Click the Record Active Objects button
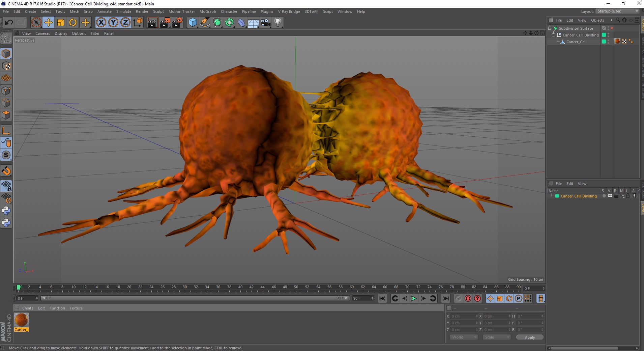644x351 pixels. (458, 298)
